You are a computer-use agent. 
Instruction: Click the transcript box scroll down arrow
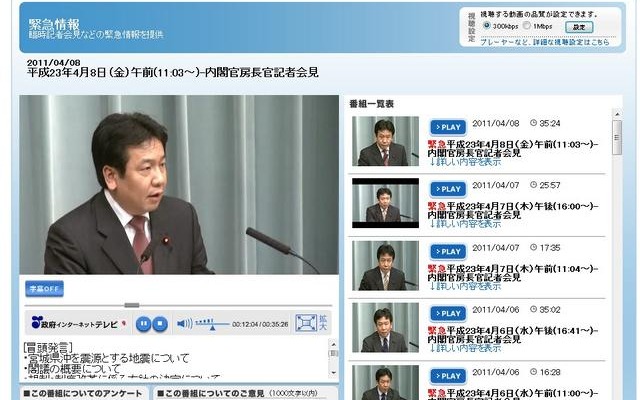point(333,372)
